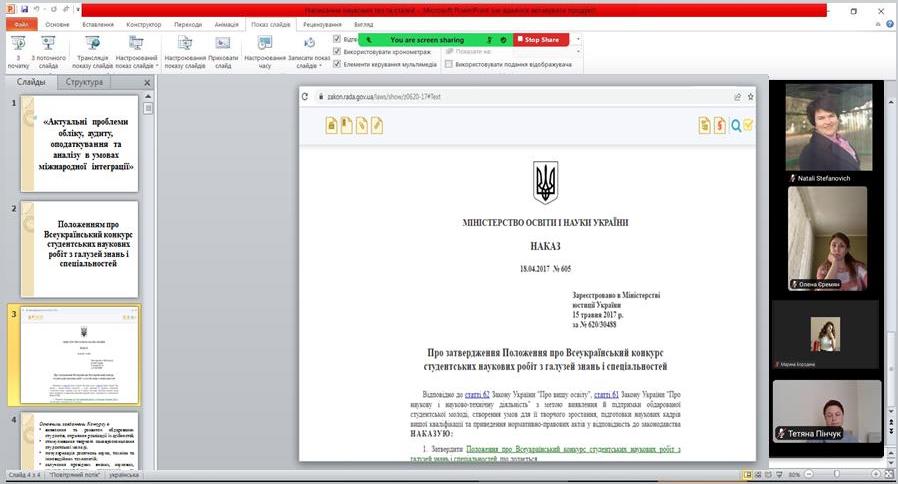
Task: Click thumbnail pane scroll up arrow
Action: point(148,96)
